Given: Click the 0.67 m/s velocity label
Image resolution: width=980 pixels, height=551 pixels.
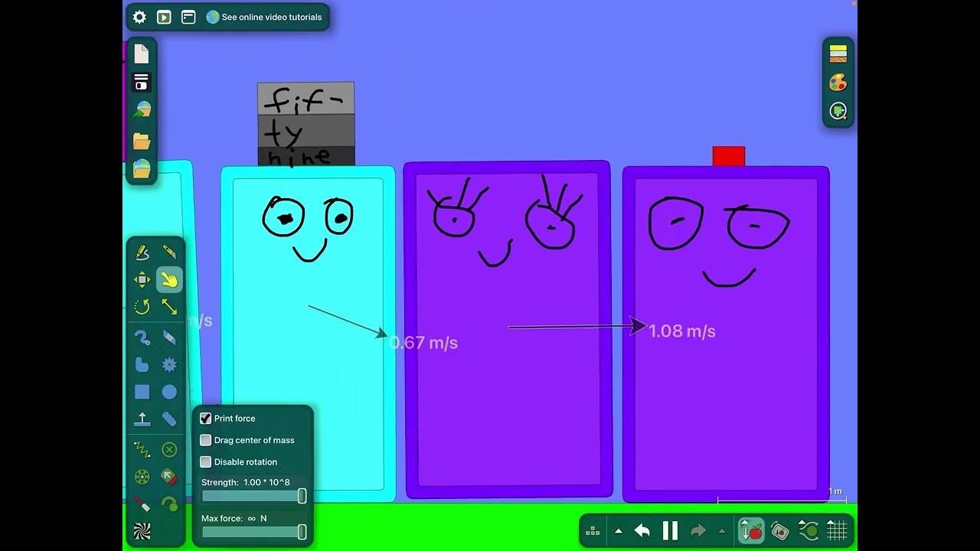Looking at the screenshot, I should [x=423, y=343].
